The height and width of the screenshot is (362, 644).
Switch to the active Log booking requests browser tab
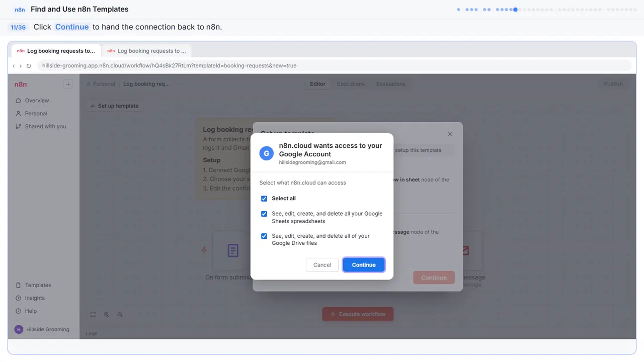(56, 51)
